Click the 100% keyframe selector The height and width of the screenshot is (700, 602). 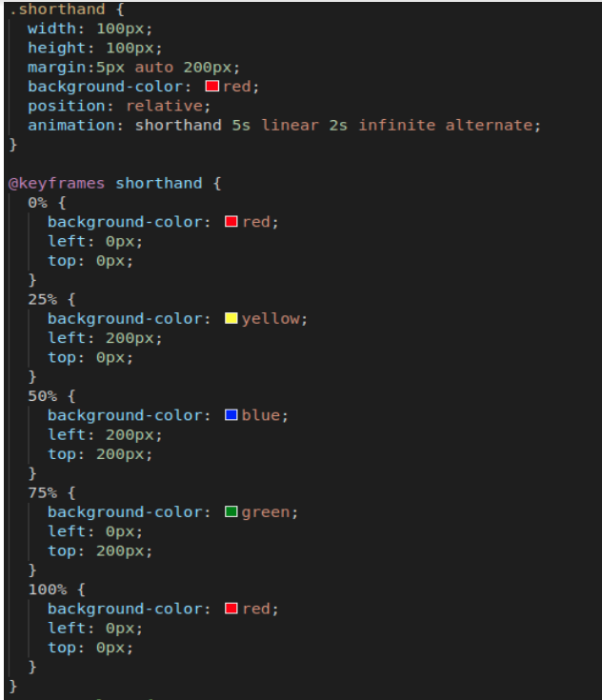click(x=48, y=590)
